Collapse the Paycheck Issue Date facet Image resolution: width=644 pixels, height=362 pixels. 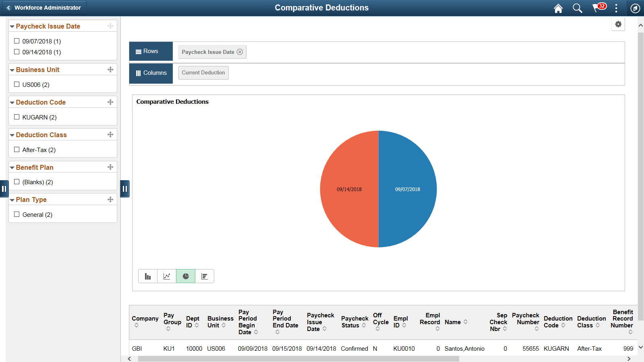coord(12,27)
